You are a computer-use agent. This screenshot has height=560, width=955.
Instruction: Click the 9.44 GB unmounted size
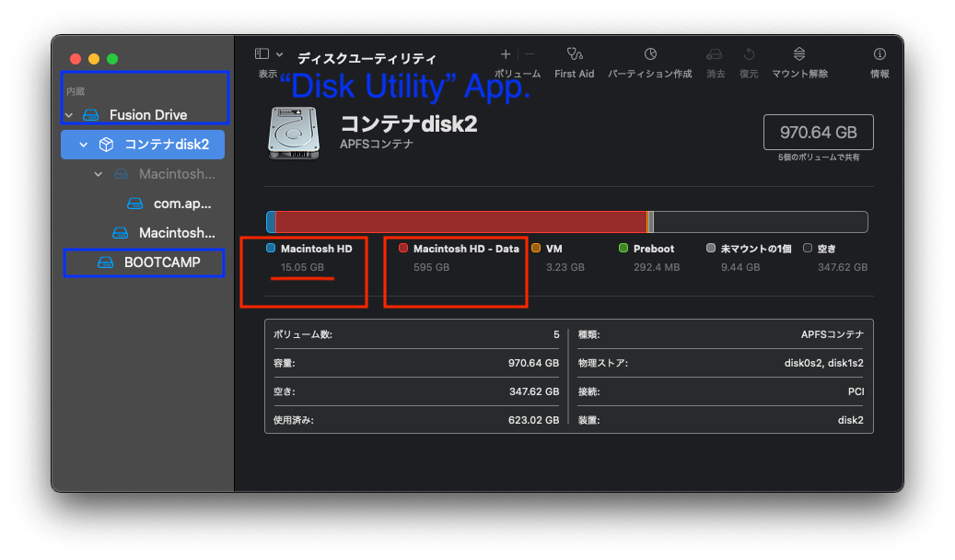(740, 267)
